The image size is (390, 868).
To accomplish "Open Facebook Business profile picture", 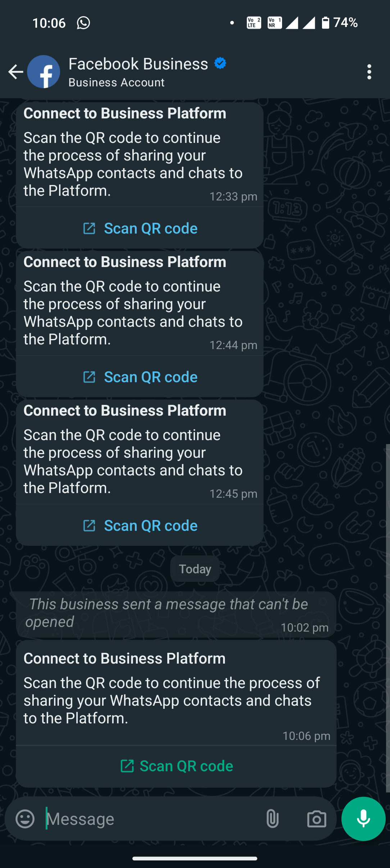I will pos(44,72).
